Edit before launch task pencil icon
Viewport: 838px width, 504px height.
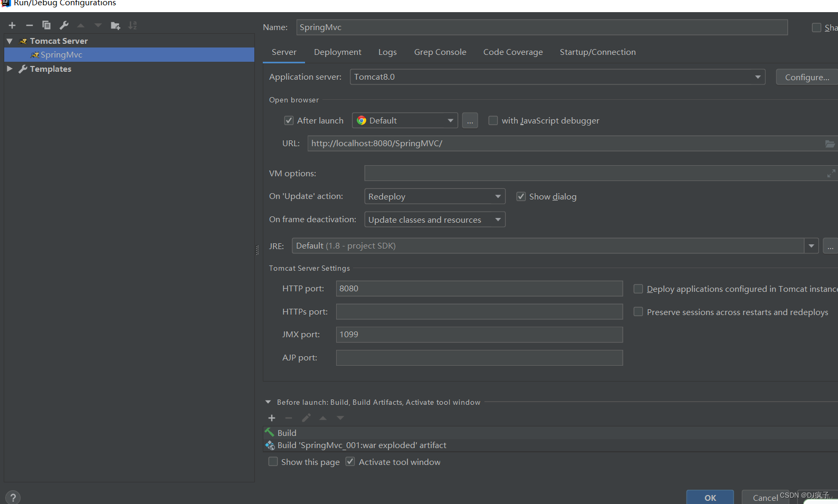(306, 418)
